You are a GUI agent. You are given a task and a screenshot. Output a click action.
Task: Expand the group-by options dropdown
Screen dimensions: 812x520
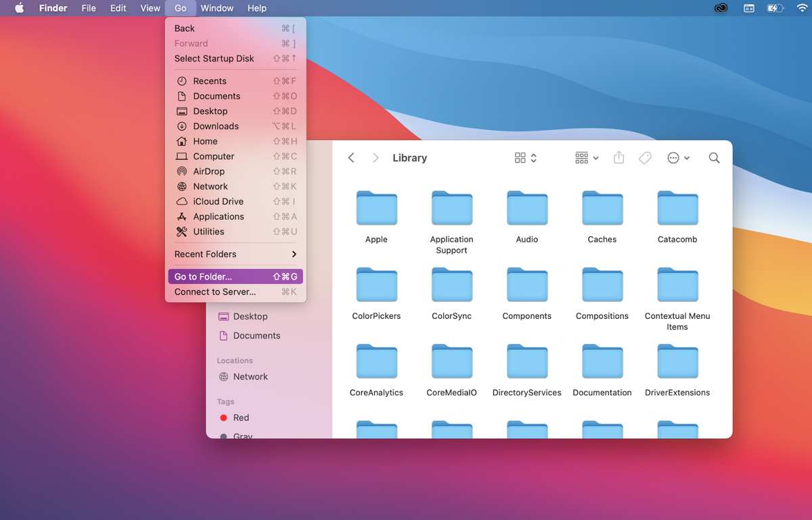click(586, 158)
